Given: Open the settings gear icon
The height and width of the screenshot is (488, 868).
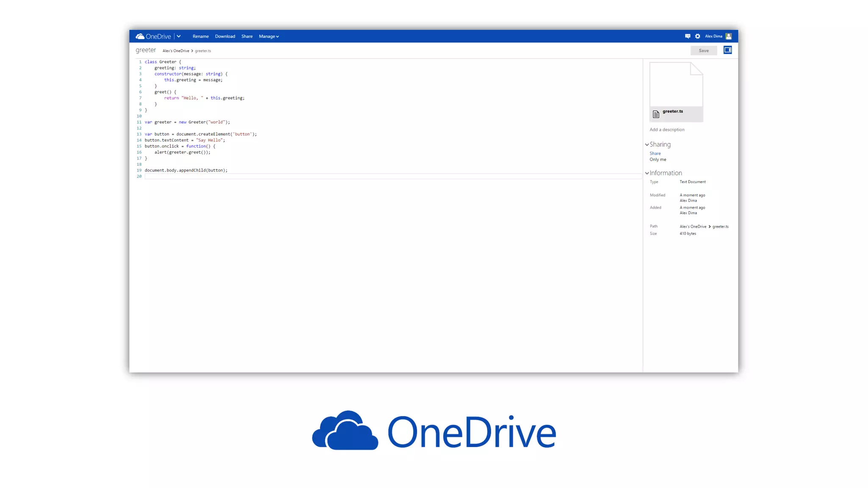Looking at the screenshot, I should 698,36.
